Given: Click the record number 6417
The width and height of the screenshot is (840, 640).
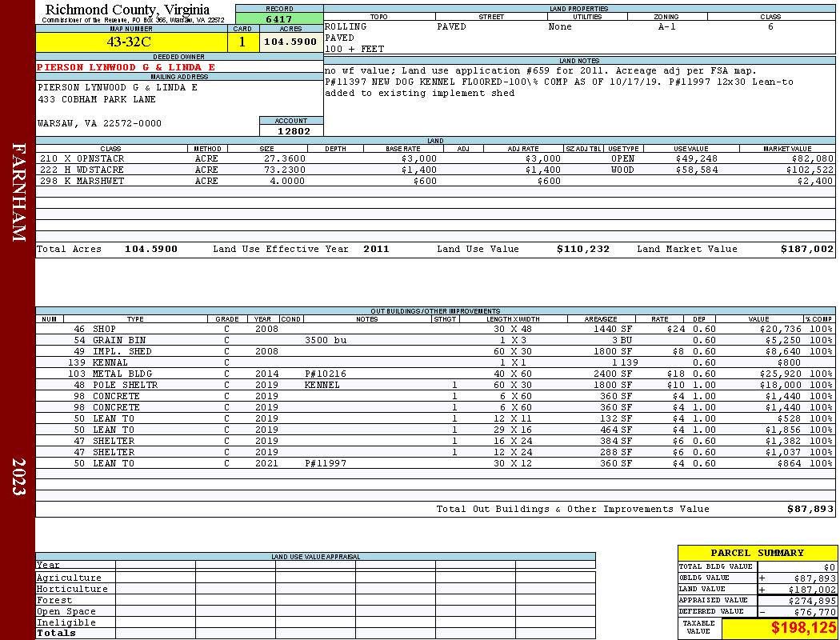Looking at the screenshot, I should tap(279, 19).
